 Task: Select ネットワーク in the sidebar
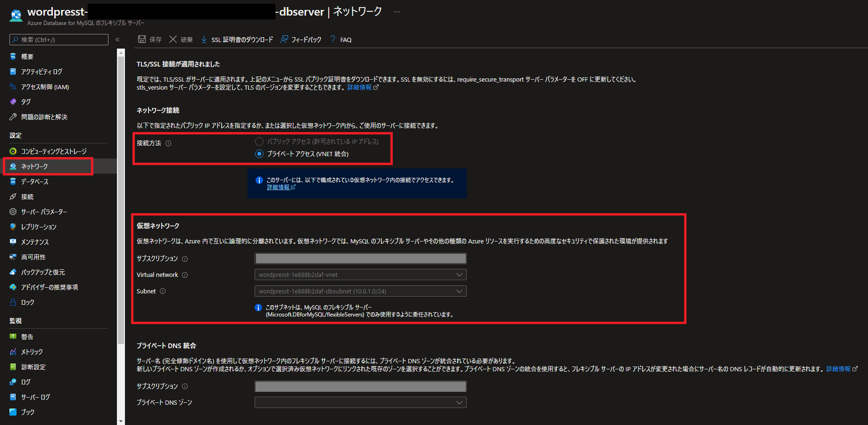(x=34, y=167)
